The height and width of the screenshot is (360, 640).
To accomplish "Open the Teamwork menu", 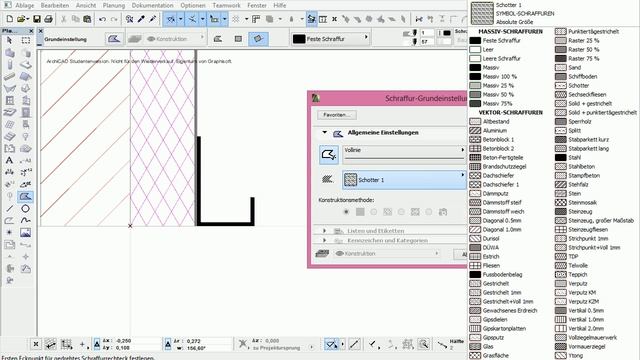I will coord(227,5).
